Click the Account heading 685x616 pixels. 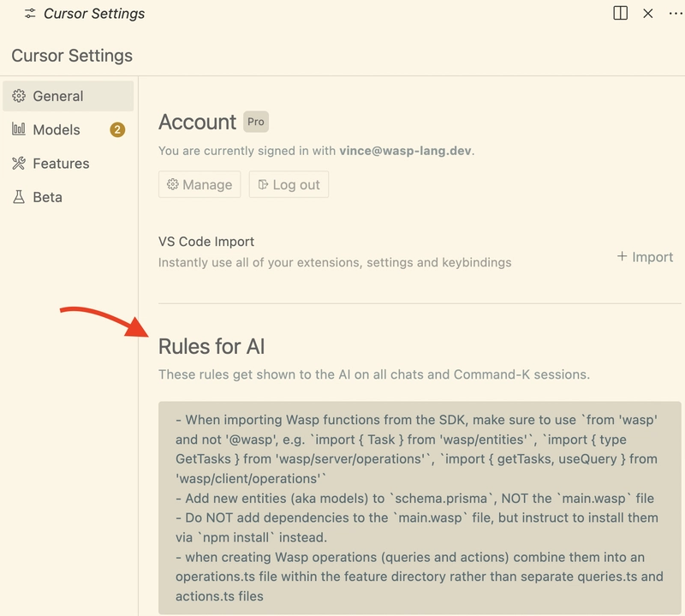[x=198, y=122]
